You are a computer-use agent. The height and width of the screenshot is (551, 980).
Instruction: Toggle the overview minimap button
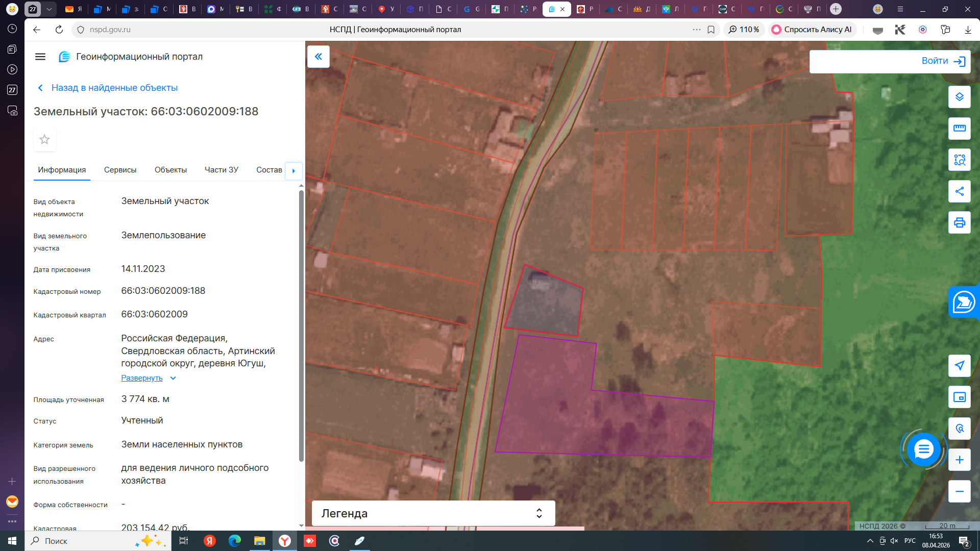pos(959,397)
